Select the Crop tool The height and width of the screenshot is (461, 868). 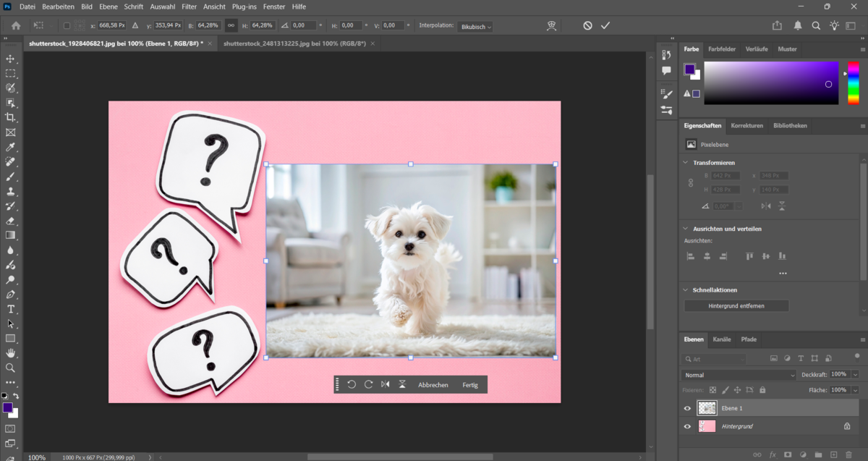click(x=10, y=117)
